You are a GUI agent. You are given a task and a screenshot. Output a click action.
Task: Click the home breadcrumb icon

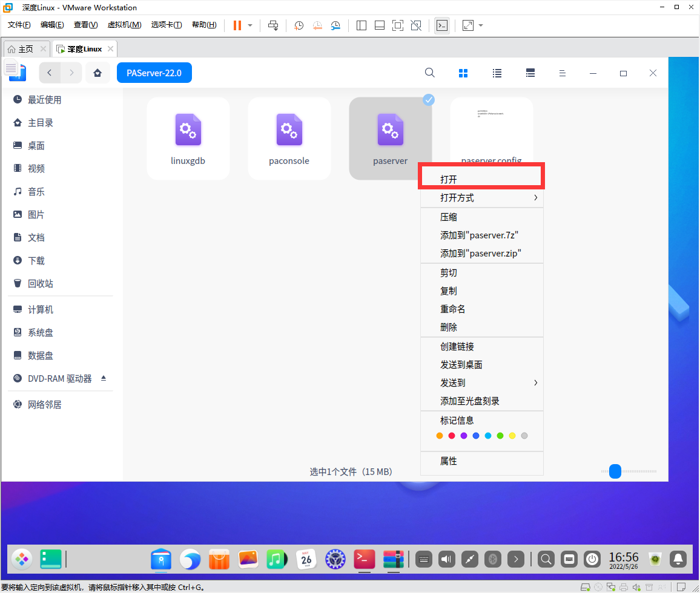[97, 73]
